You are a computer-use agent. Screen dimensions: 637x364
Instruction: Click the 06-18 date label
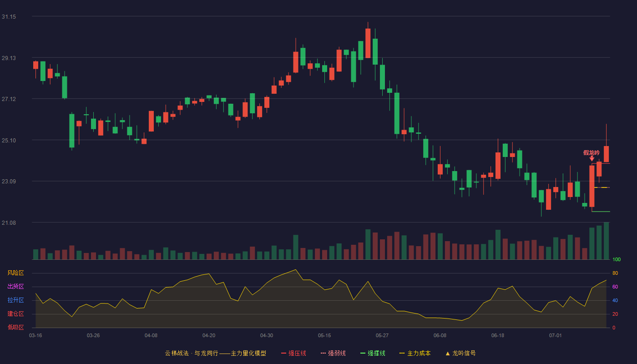[498, 335]
